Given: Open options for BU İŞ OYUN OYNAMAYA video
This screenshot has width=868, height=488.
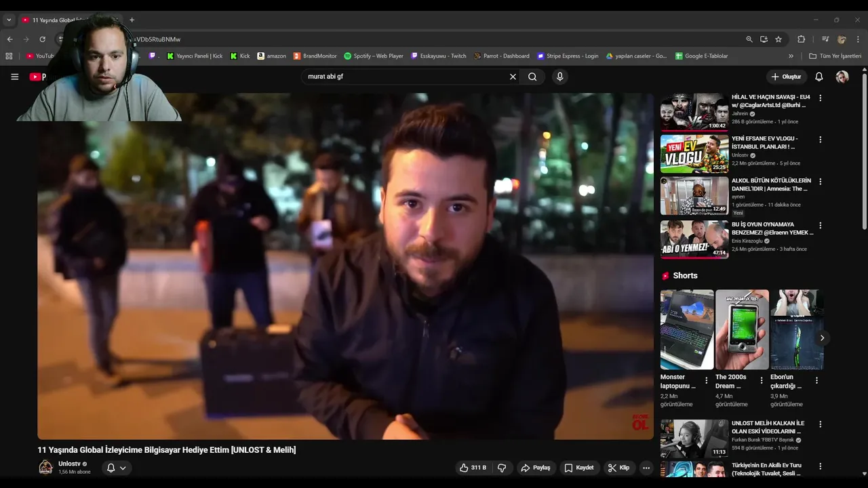Looking at the screenshot, I should pos(820,225).
